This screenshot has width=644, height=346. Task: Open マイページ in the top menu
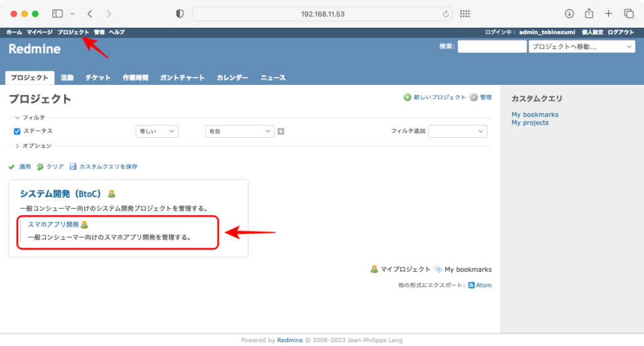click(40, 32)
